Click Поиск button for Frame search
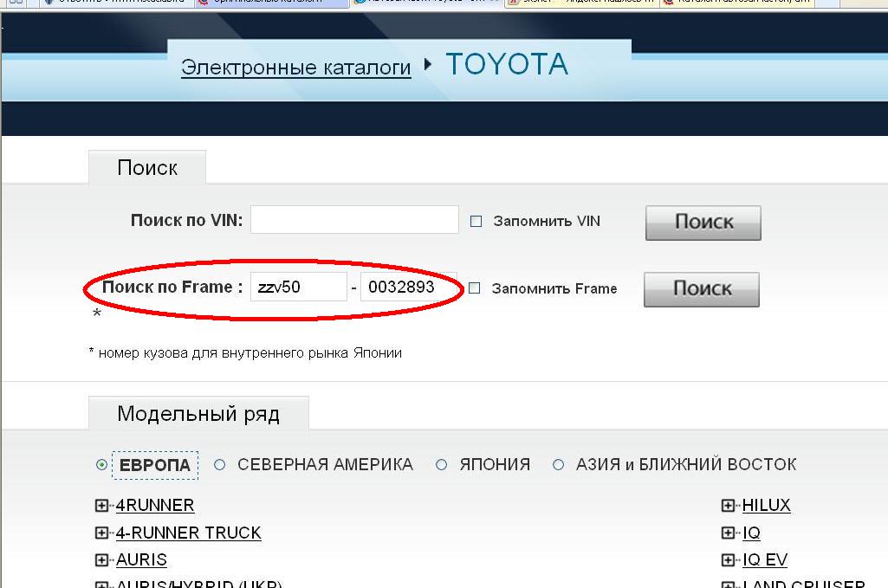 tap(701, 289)
